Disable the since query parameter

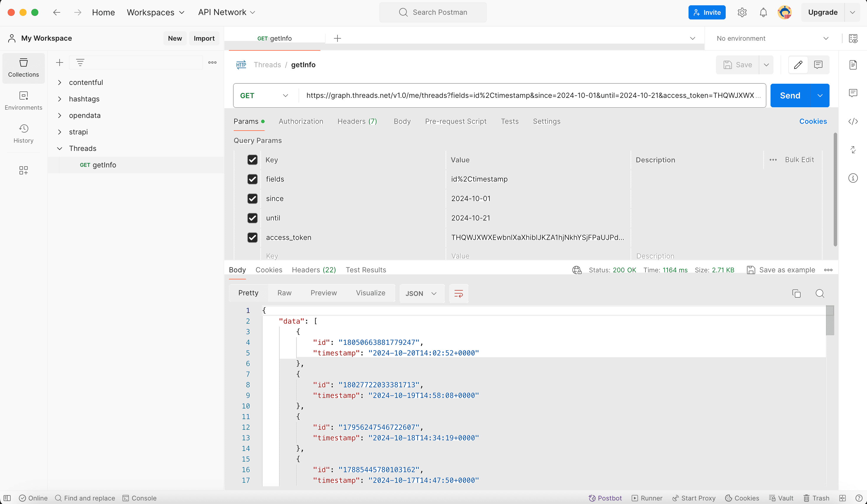pyautogui.click(x=253, y=199)
